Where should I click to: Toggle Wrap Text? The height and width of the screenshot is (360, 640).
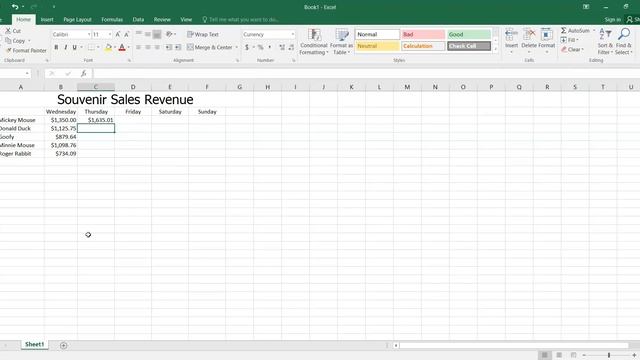203,34
